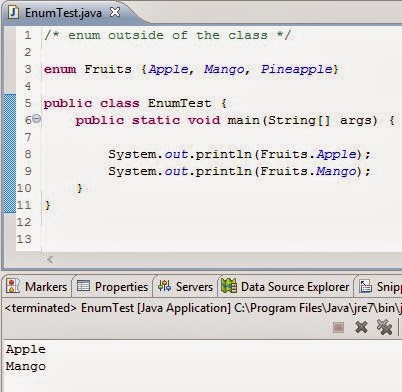Screen dimensions: 402x392
Task: Open the Properties view tab
Action: click(112, 287)
